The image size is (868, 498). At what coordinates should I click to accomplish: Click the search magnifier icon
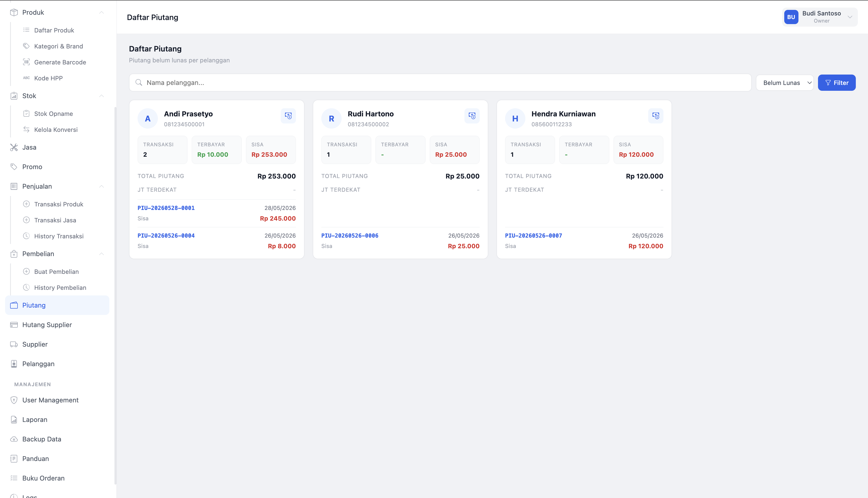pyautogui.click(x=139, y=82)
